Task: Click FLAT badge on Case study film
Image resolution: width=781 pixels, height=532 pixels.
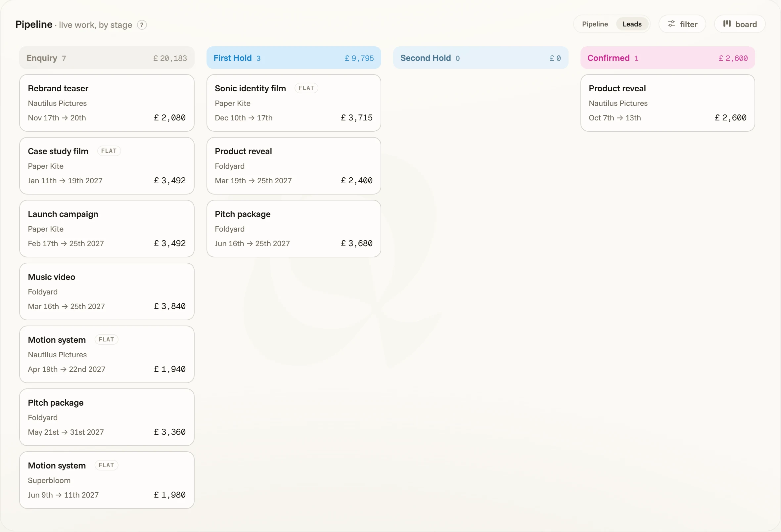Action: 109,151
